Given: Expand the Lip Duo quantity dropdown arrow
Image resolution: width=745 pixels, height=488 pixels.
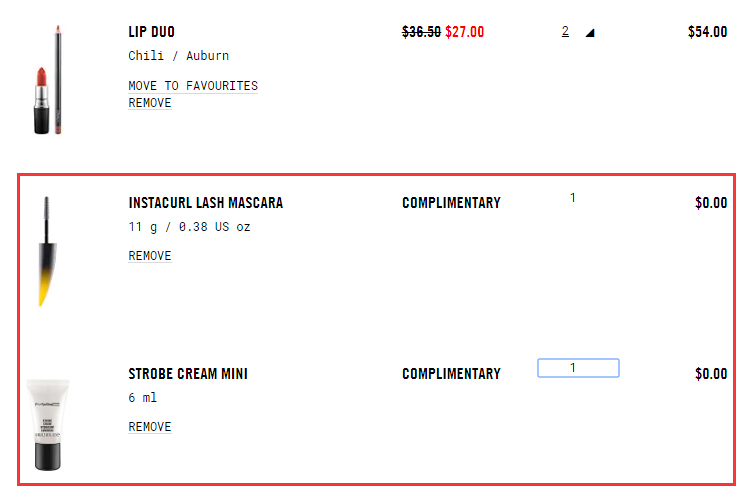Looking at the screenshot, I should (590, 33).
